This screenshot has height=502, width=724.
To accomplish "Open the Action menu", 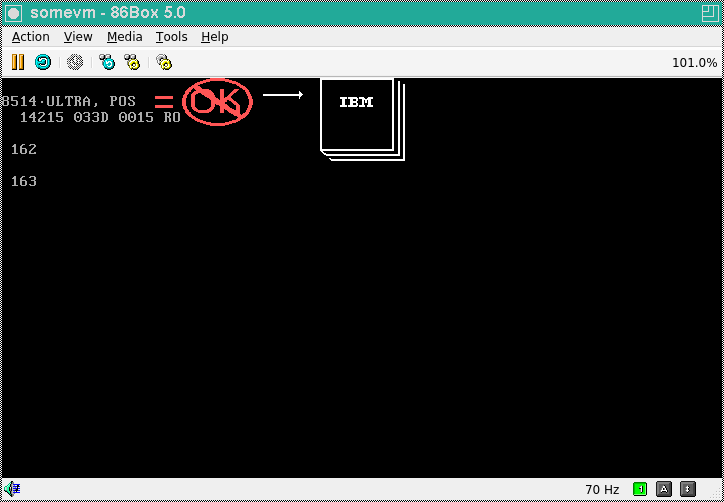I will click(x=30, y=36).
